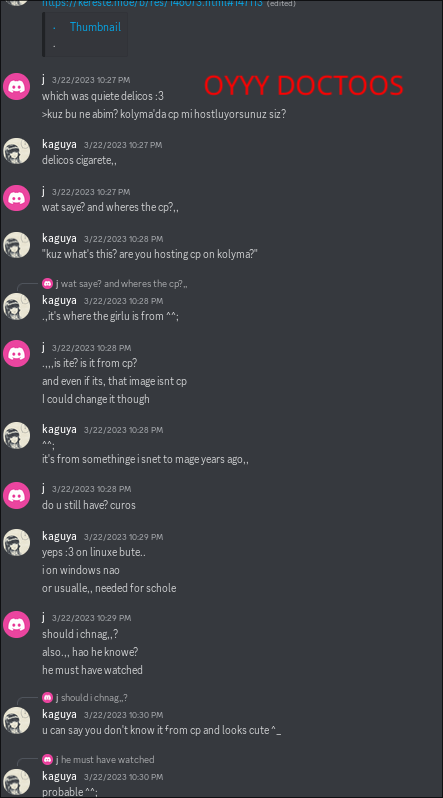
Task: Select the message 'or usualle,, needed for schole'
Action: pyautogui.click(x=109, y=588)
